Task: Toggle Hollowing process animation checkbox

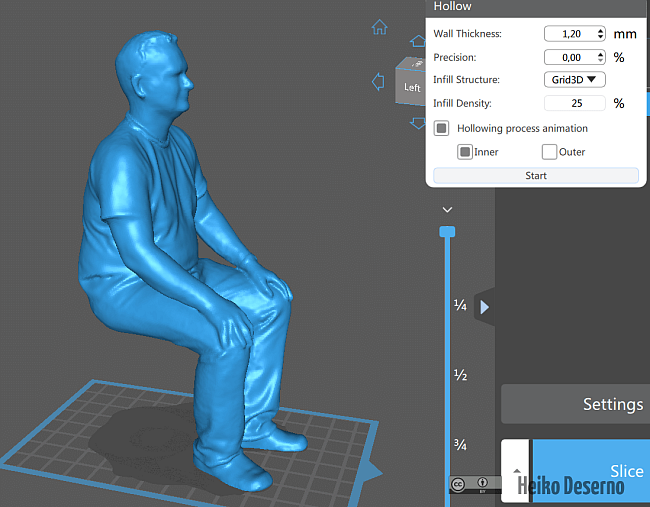Action: point(441,128)
